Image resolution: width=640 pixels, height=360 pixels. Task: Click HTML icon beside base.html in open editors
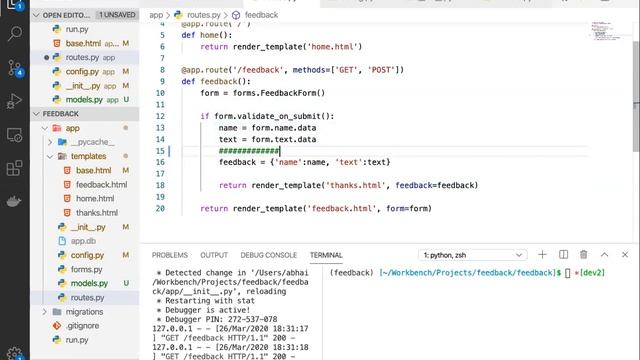[x=57, y=43]
